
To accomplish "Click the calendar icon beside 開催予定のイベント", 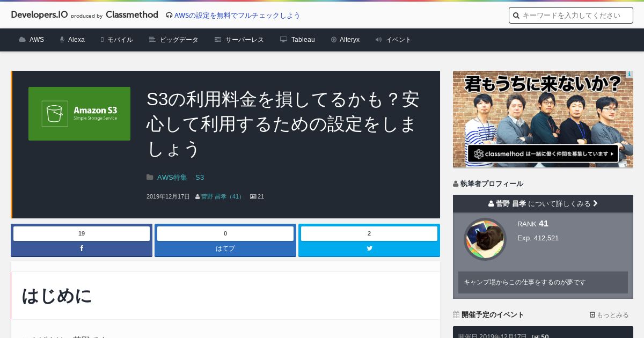I will coord(456,315).
